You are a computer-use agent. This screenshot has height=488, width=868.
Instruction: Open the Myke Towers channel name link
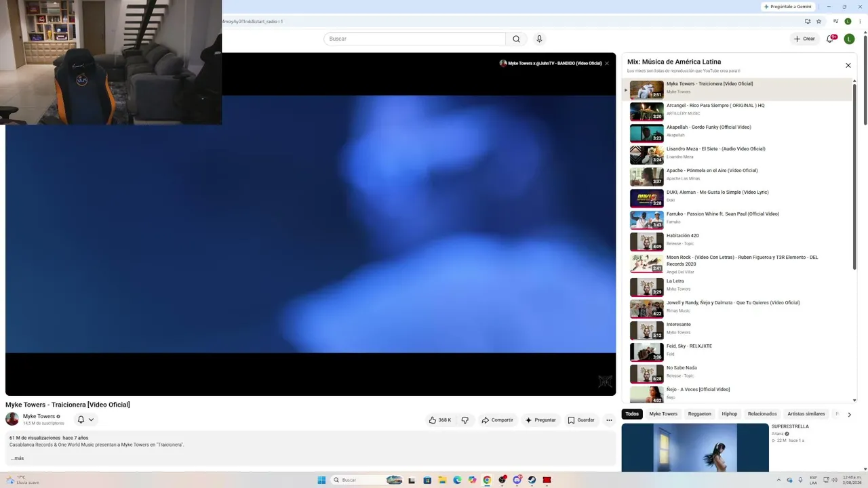click(x=39, y=416)
